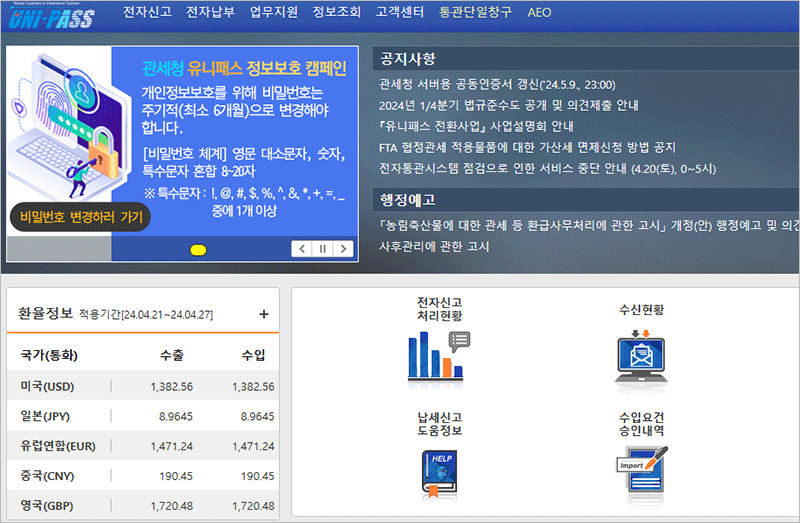The height and width of the screenshot is (523, 800).
Task: Click 비밀번호 변경하러 가기 button
Action: tap(80, 217)
